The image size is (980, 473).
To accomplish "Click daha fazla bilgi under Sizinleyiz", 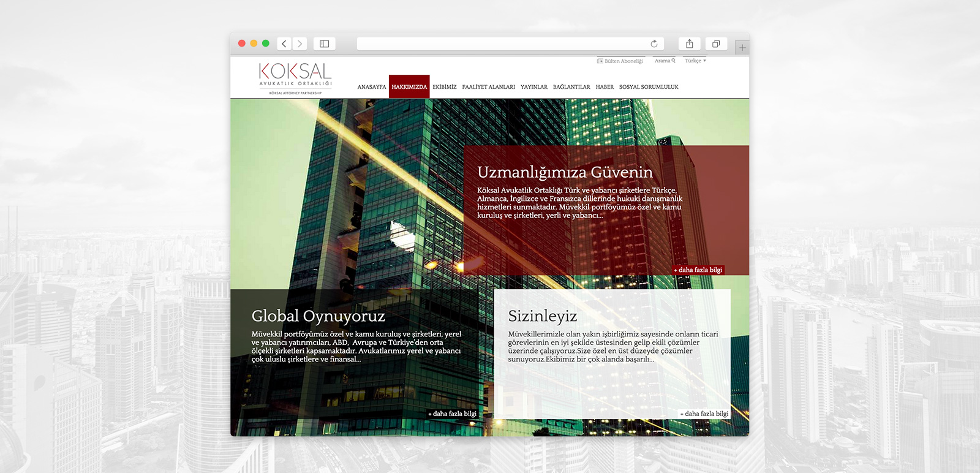I will click(704, 414).
